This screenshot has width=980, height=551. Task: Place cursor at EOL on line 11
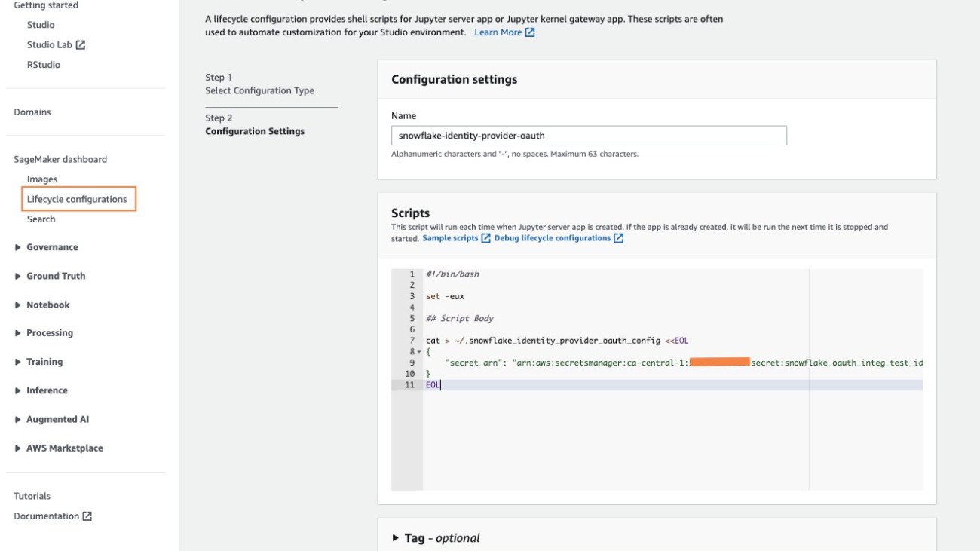click(433, 385)
